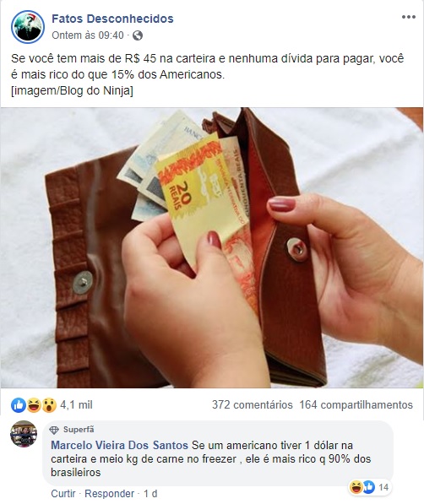Click Curtir on Marcelo's comment
The image size is (424, 504).
click(63, 493)
